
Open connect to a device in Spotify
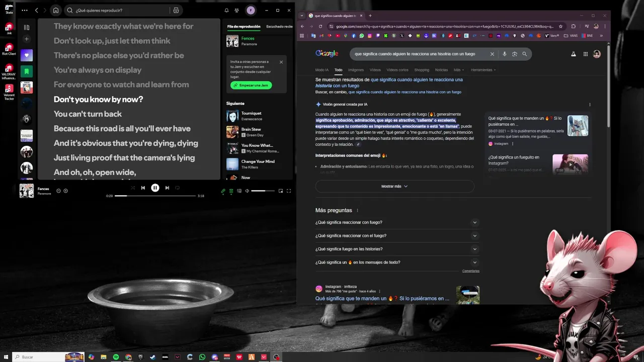coord(239,191)
